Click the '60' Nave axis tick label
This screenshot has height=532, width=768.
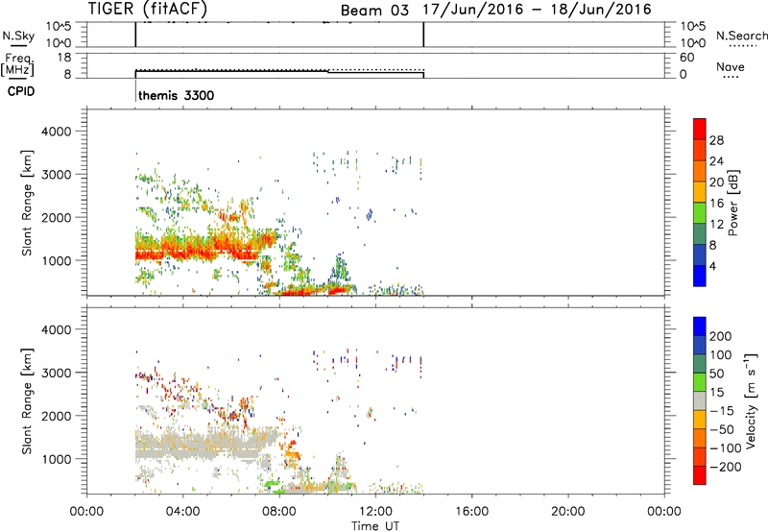687,58
